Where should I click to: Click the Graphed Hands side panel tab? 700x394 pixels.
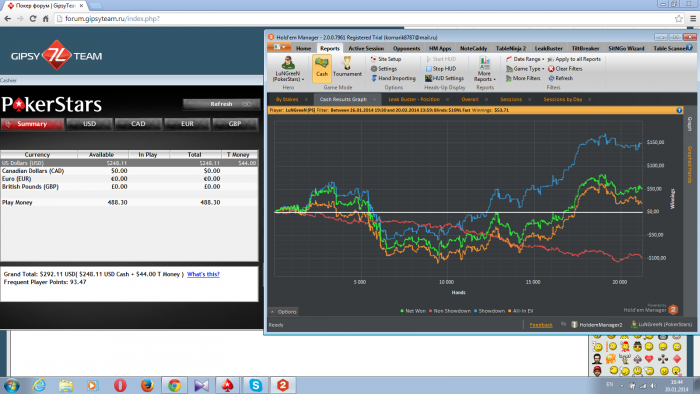point(690,164)
